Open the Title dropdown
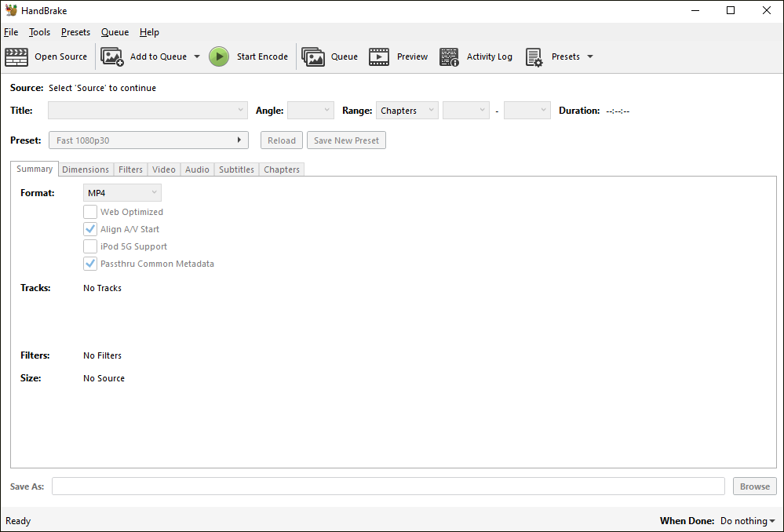Screen dimensions: 784x532 pos(148,110)
